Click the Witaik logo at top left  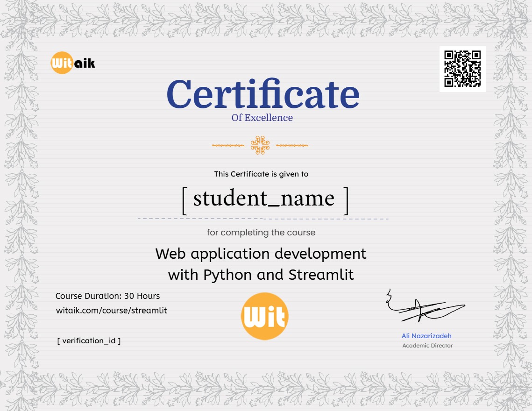coord(72,63)
